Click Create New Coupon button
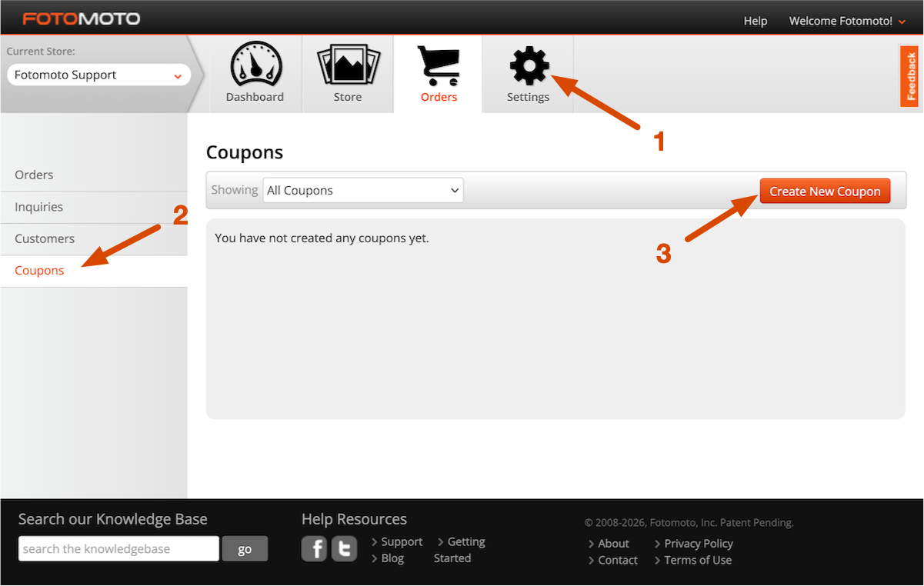This screenshot has height=586, width=924. (825, 191)
